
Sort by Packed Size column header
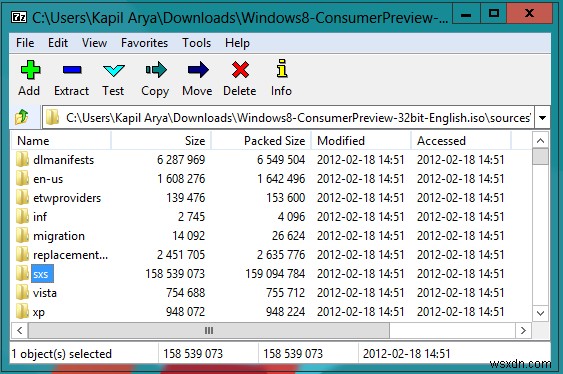(x=261, y=141)
